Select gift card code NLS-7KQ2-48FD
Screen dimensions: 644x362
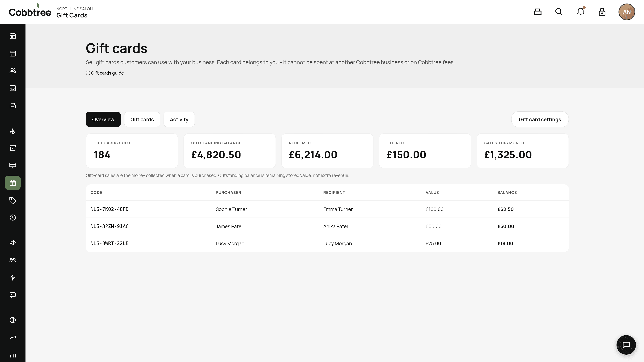tap(110, 209)
